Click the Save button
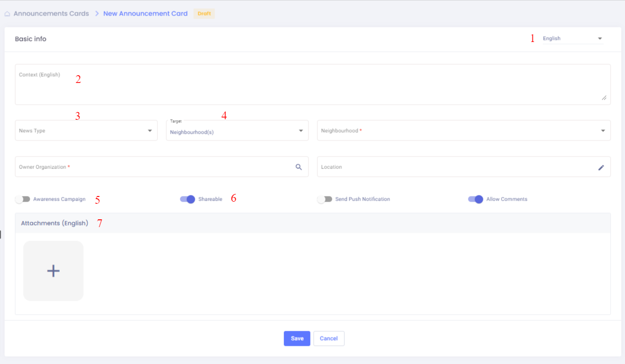625x364 pixels. click(x=297, y=339)
